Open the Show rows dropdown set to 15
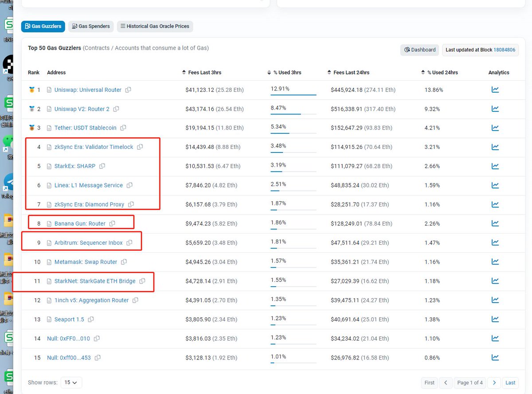This screenshot has width=532, height=394. click(x=71, y=382)
